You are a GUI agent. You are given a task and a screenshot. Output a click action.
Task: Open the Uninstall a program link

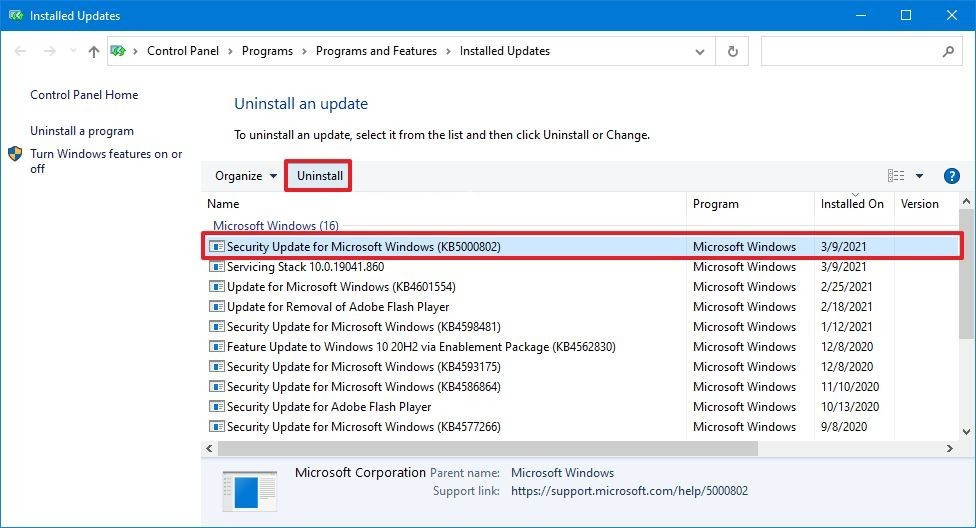(82, 131)
